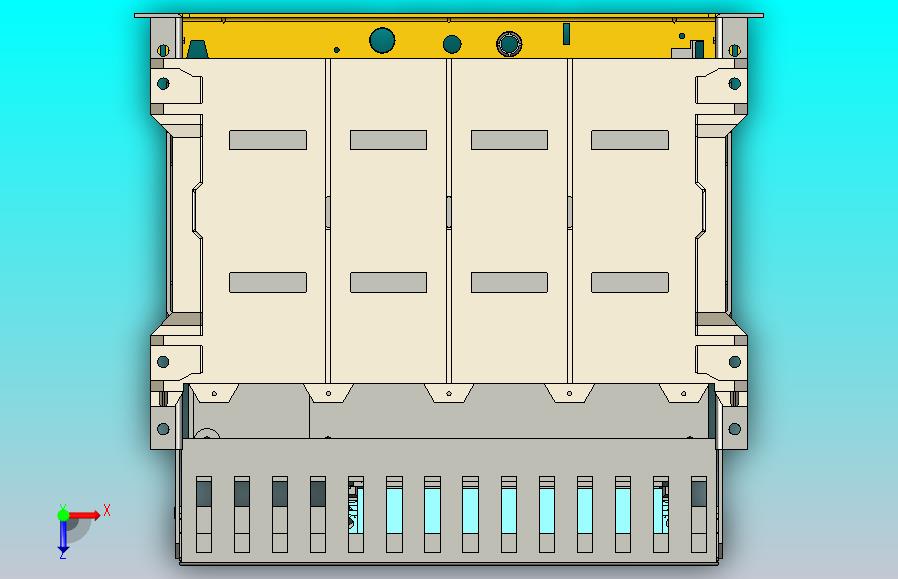Screen dimensions: 898x579
Task: Click the circled screw at gray tray's left corner
Action: [207, 434]
